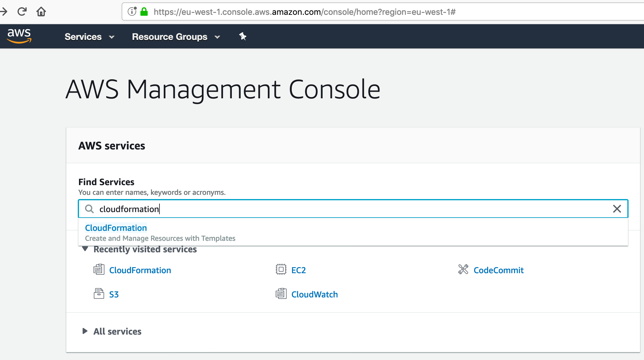Open S3 from recently visited services
The image size is (644, 360).
pos(114,294)
